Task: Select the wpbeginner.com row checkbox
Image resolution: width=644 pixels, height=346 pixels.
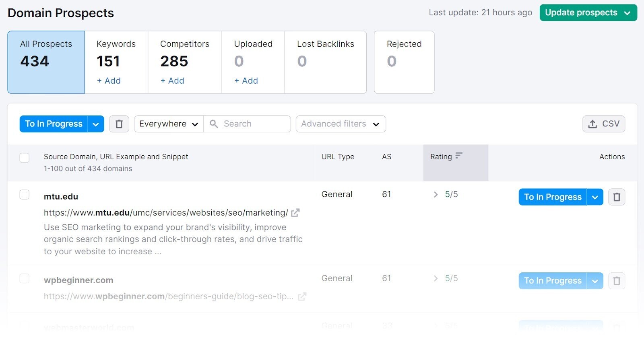Action: coord(25,278)
